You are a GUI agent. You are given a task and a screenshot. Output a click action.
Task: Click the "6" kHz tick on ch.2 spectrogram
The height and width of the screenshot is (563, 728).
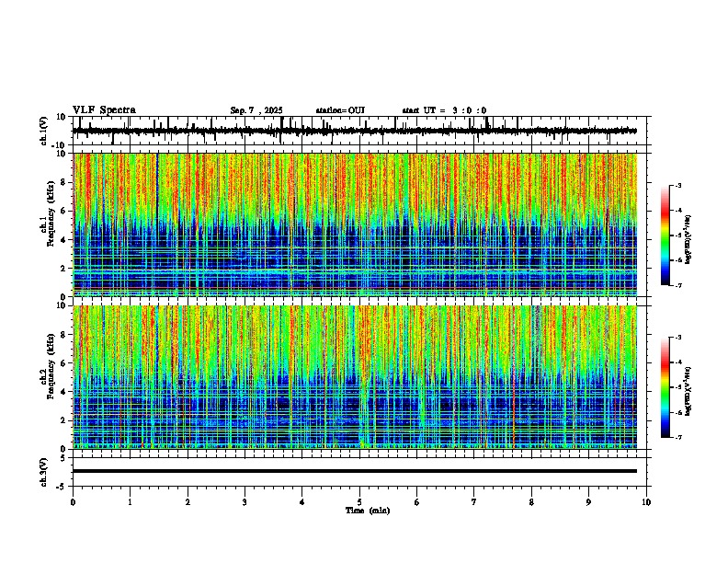tap(63, 363)
